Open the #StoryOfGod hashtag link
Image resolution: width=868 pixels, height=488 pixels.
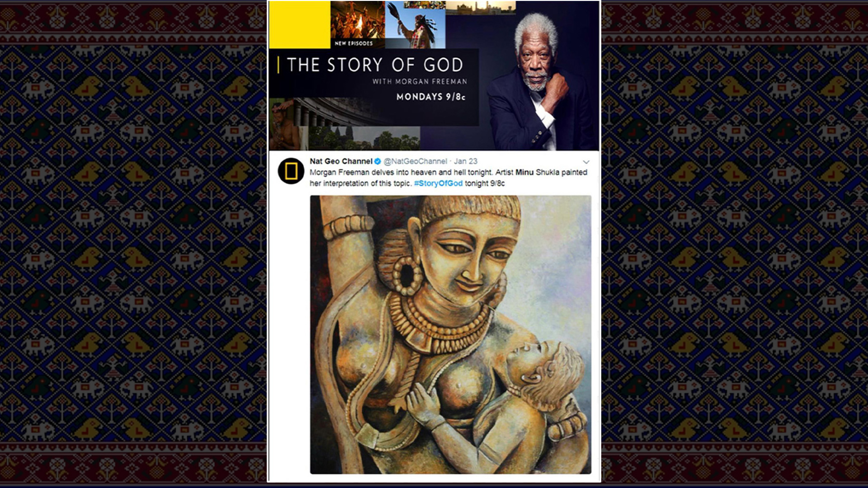(438, 183)
